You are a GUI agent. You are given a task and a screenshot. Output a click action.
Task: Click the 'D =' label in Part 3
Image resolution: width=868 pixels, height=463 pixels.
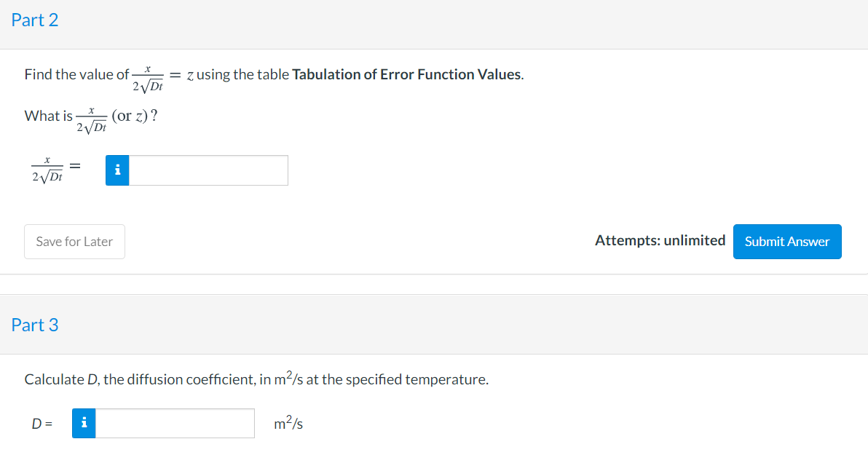(42, 423)
